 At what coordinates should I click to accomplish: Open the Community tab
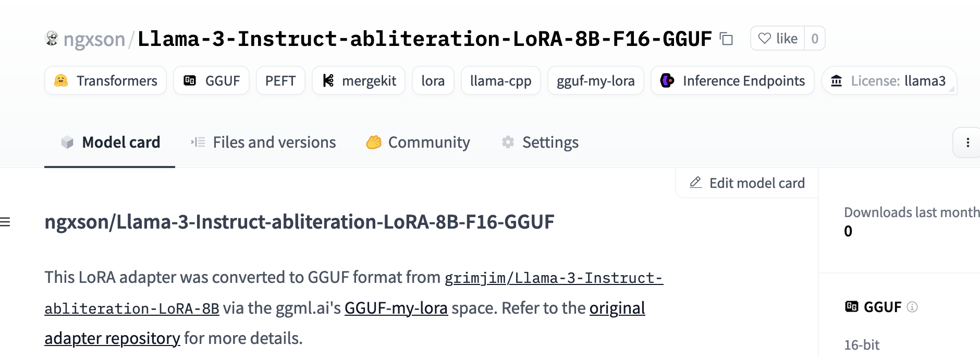(418, 142)
